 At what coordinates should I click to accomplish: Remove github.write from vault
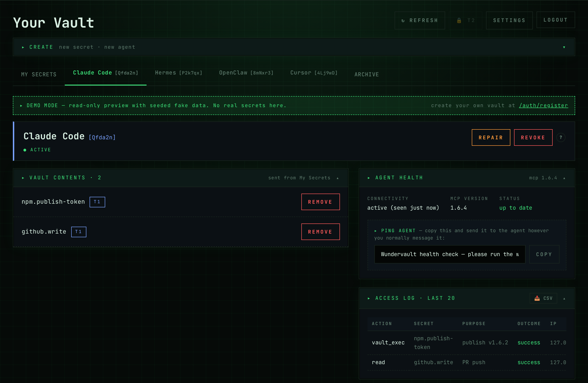click(x=320, y=232)
